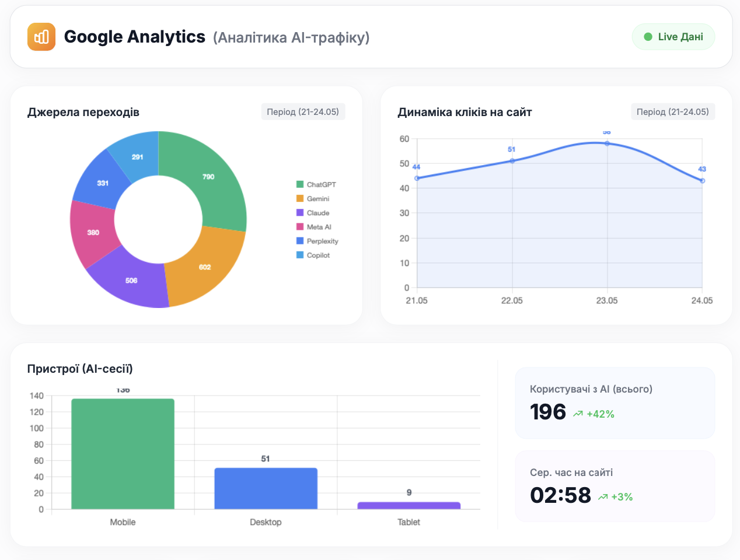Click the Джерела переходів heading

[x=83, y=112]
